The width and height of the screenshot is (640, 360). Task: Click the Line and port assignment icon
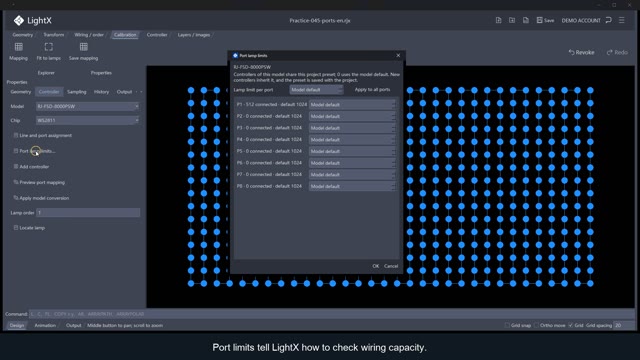tap(16, 135)
